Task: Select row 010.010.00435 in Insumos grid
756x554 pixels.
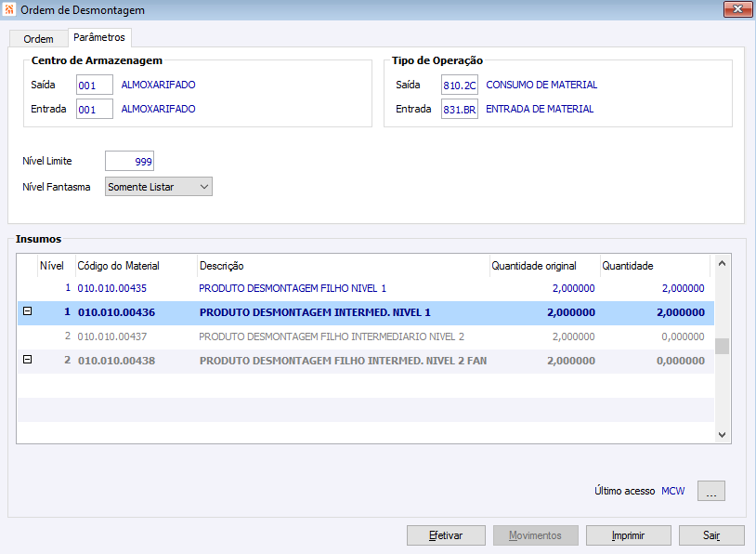Action: (366, 288)
